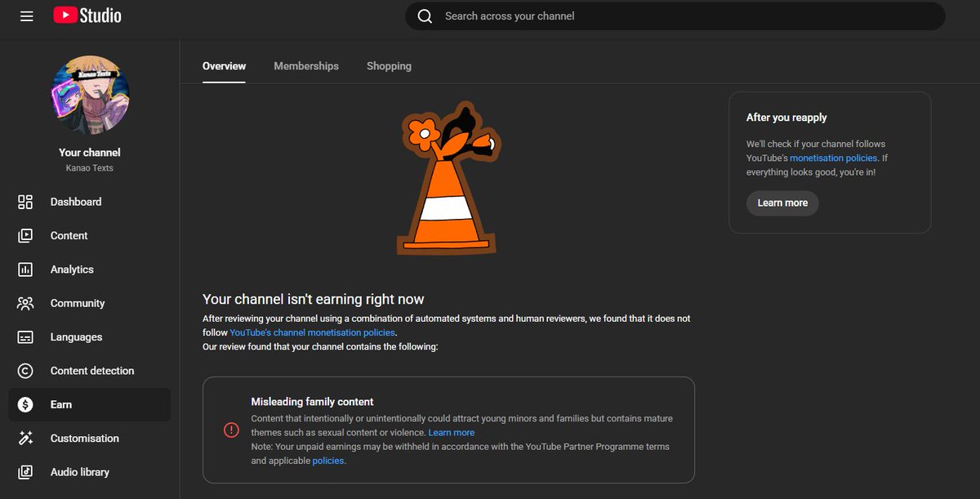
Task: Click the YouTube Studio logo
Action: pyautogui.click(x=87, y=16)
